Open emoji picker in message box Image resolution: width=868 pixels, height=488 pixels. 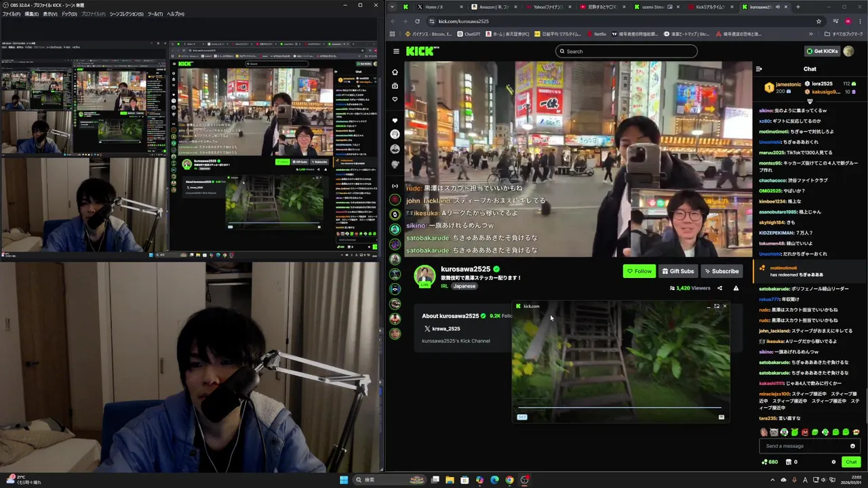point(852,446)
